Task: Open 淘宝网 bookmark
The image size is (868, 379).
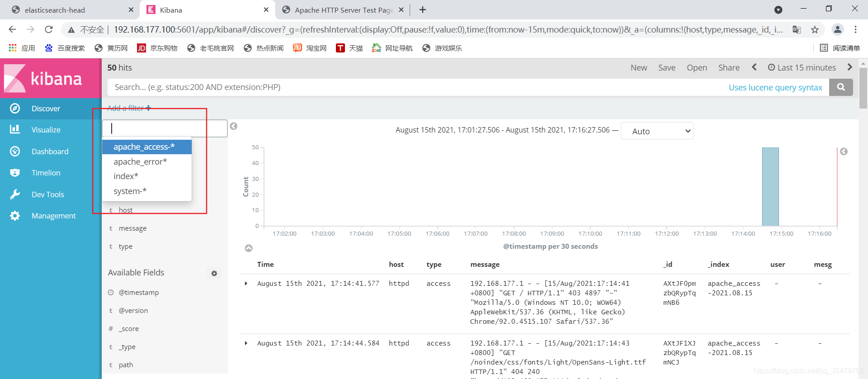Action: 310,48
